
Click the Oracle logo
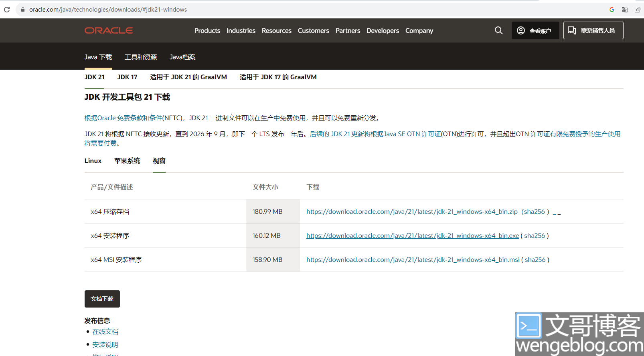coord(109,30)
